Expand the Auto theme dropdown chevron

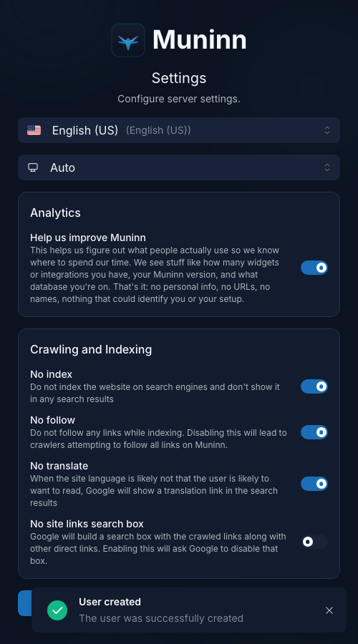click(x=327, y=167)
